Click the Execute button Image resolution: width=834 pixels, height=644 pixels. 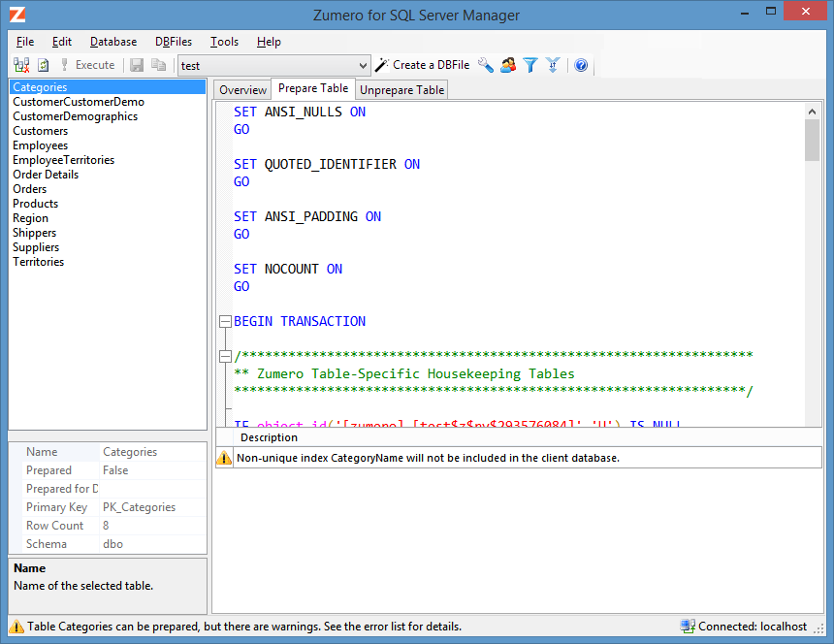pyautogui.click(x=87, y=65)
